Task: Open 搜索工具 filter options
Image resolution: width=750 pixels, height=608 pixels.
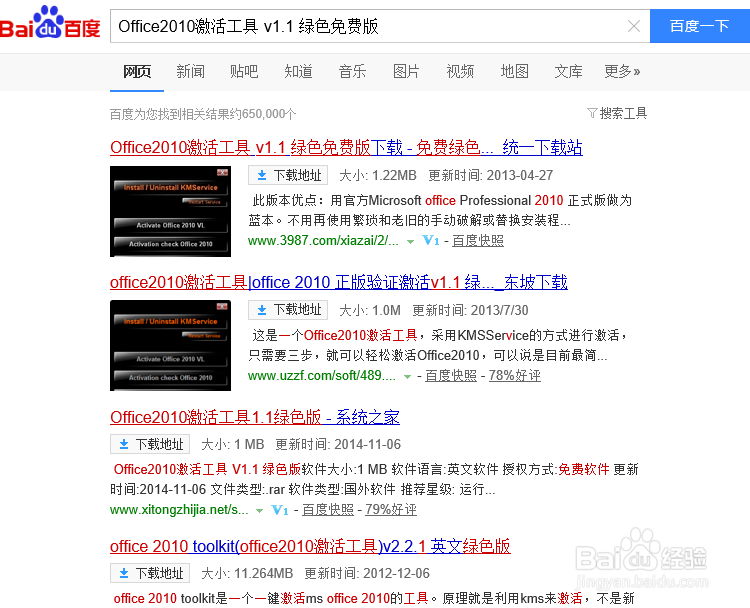Action: point(617,113)
